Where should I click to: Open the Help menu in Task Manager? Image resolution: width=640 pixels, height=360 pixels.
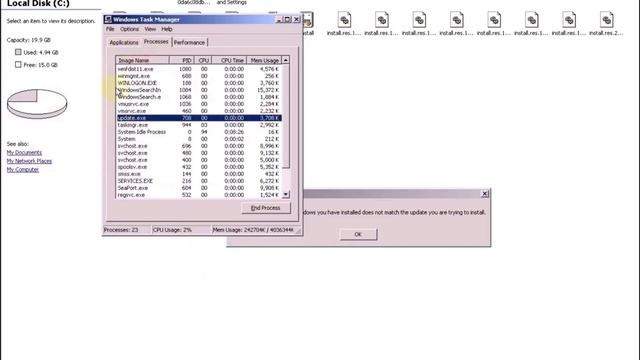click(x=167, y=29)
